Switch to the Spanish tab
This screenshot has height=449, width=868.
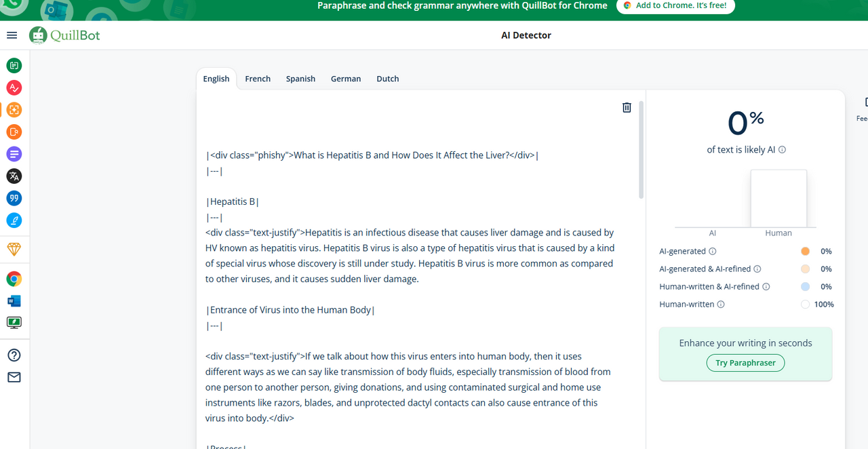click(x=300, y=79)
